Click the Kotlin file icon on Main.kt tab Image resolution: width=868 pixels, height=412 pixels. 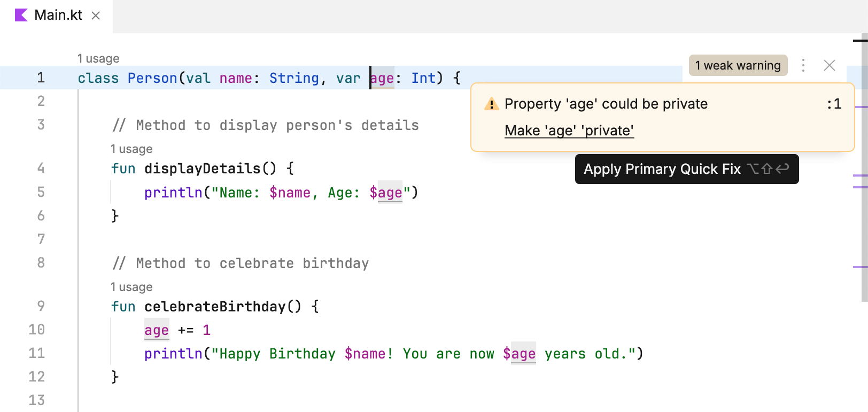point(21,15)
